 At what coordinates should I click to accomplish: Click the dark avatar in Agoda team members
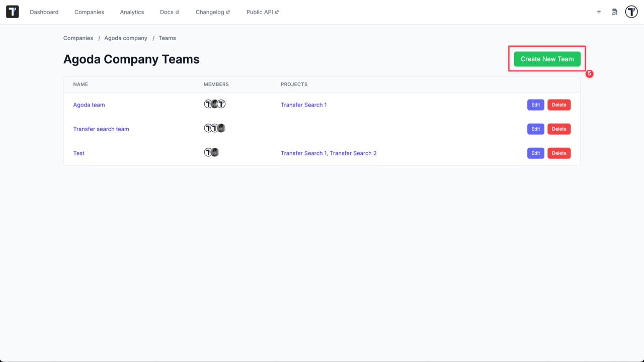coord(213,104)
